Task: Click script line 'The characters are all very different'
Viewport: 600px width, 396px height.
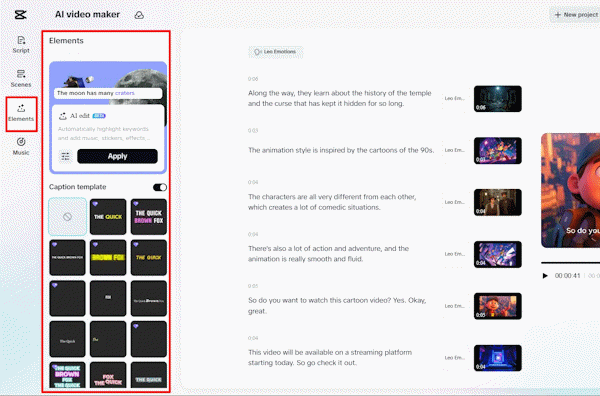Action: click(x=332, y=202)
